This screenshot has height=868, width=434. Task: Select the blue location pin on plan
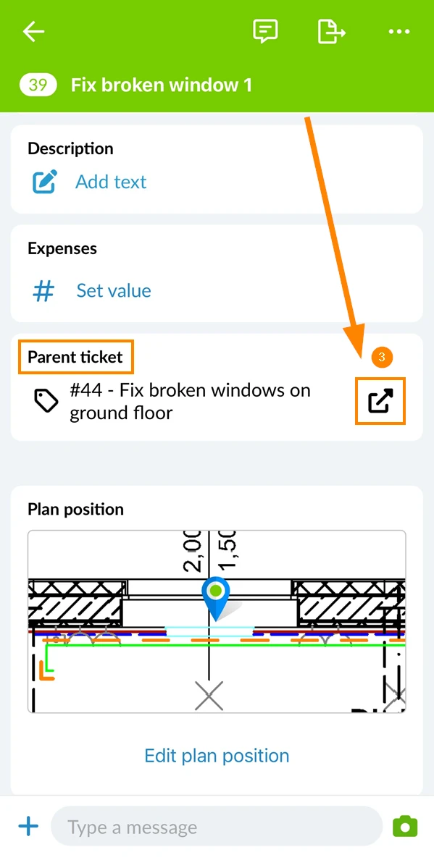217,599
